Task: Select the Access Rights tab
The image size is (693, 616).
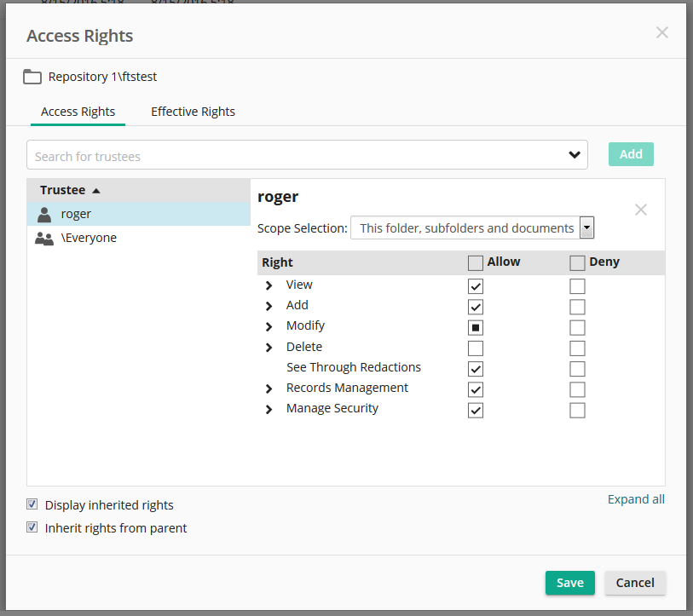Action: [x=78, y=112]
